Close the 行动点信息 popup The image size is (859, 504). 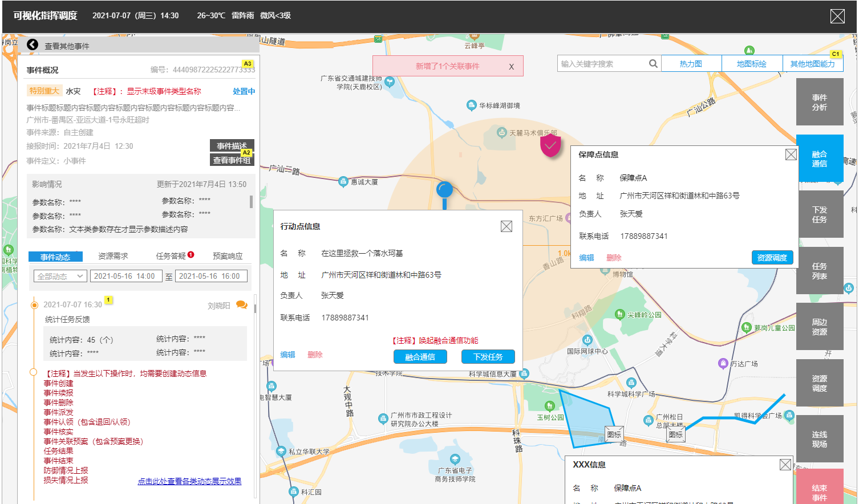(x=506, y=226)
